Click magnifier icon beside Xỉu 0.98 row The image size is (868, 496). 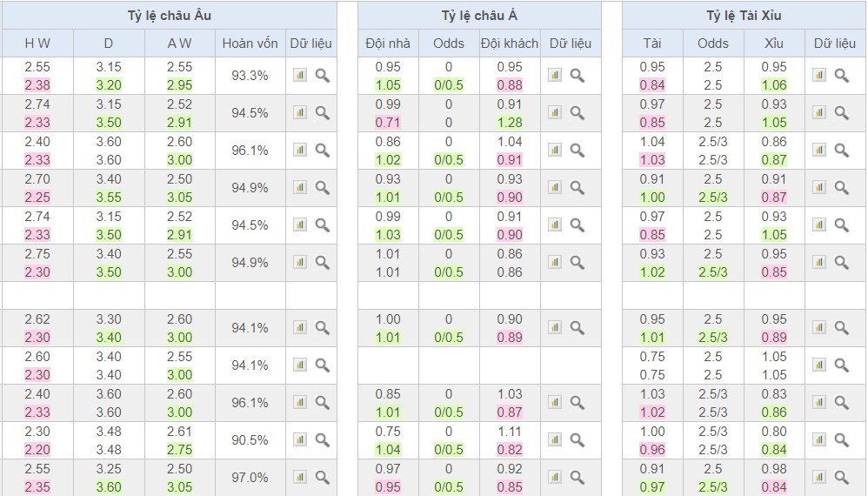(842, 477)
